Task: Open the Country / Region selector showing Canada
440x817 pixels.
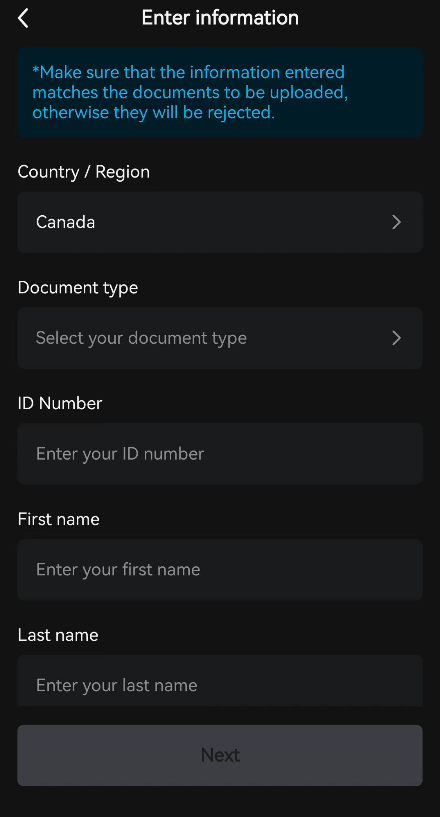Action: pos(220,222)
